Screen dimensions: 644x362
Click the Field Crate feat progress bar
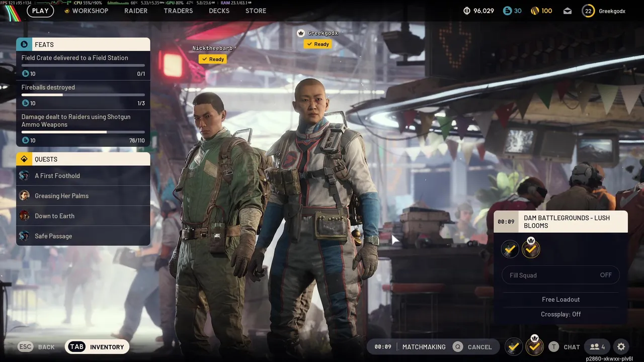pyautogui.click(x=83, y=65)
